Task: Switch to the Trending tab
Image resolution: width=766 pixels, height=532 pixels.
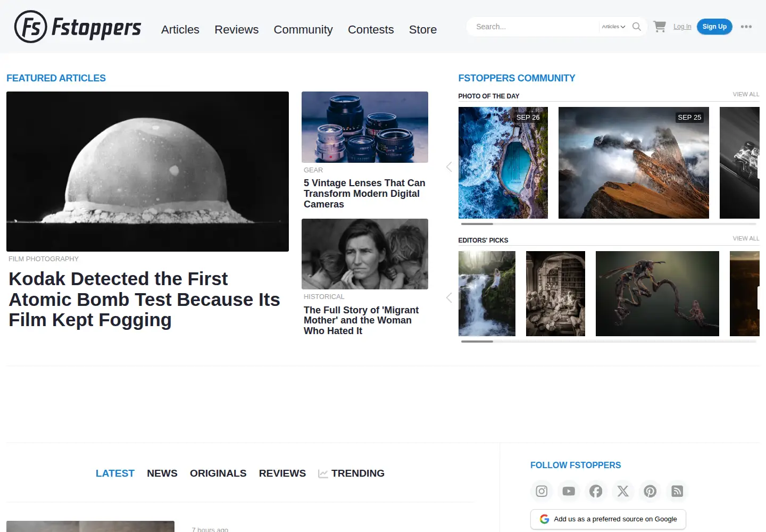Action: (x=352, y=473)
